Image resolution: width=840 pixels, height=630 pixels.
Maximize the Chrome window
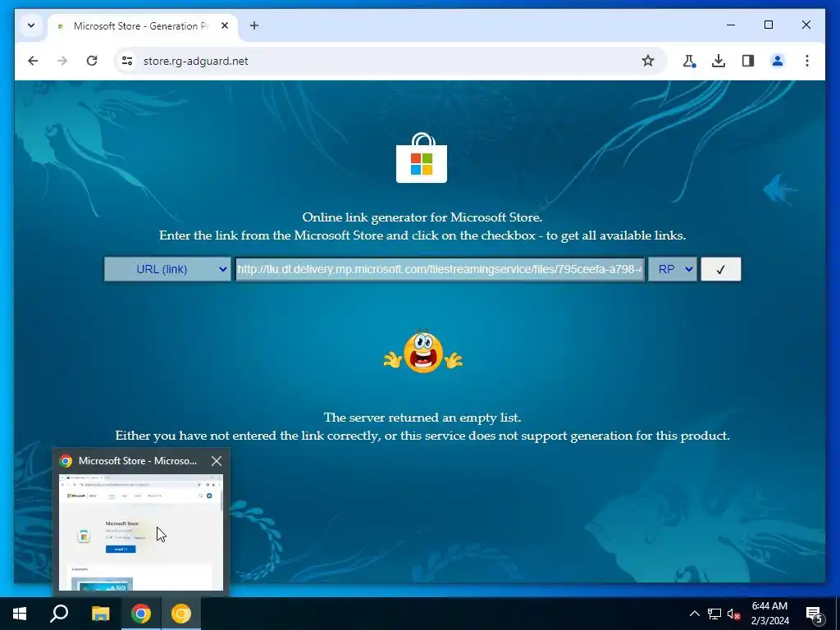(x=768, y=25)
